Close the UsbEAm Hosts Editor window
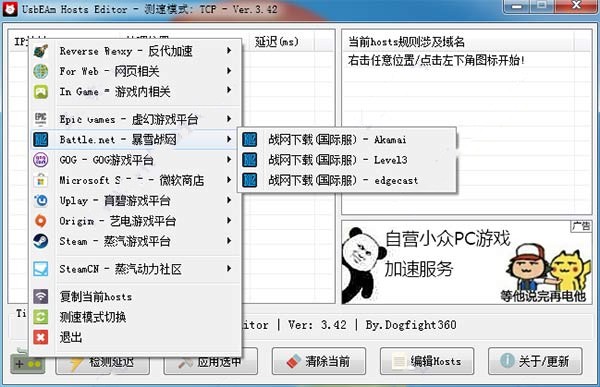Viewport: 600px width, 387px height. pos(577,6)
